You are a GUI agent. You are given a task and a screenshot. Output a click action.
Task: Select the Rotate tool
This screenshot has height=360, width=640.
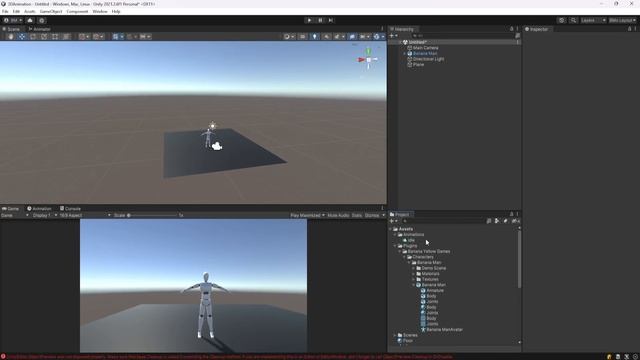click(x=33, y=37)
